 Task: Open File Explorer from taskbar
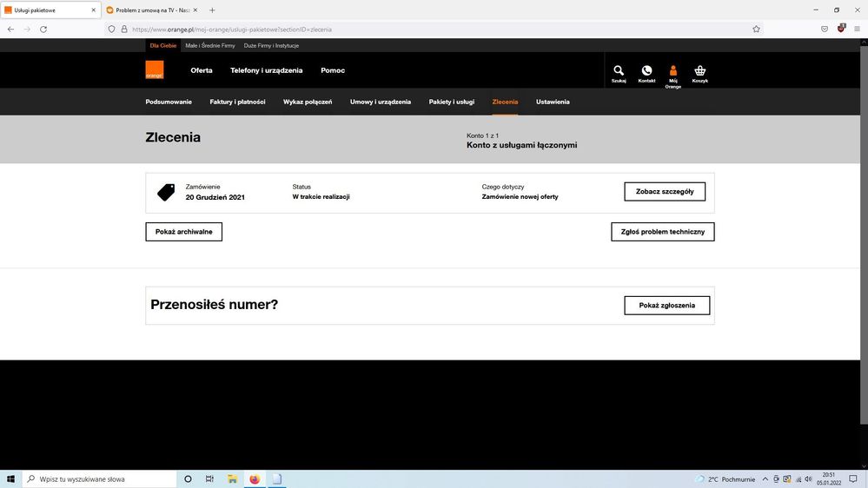pos(232,478)
